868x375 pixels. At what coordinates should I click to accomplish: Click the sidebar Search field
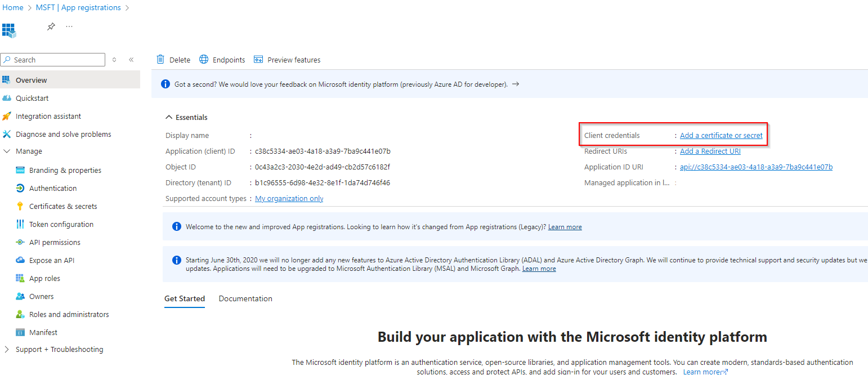pos(53,60)
